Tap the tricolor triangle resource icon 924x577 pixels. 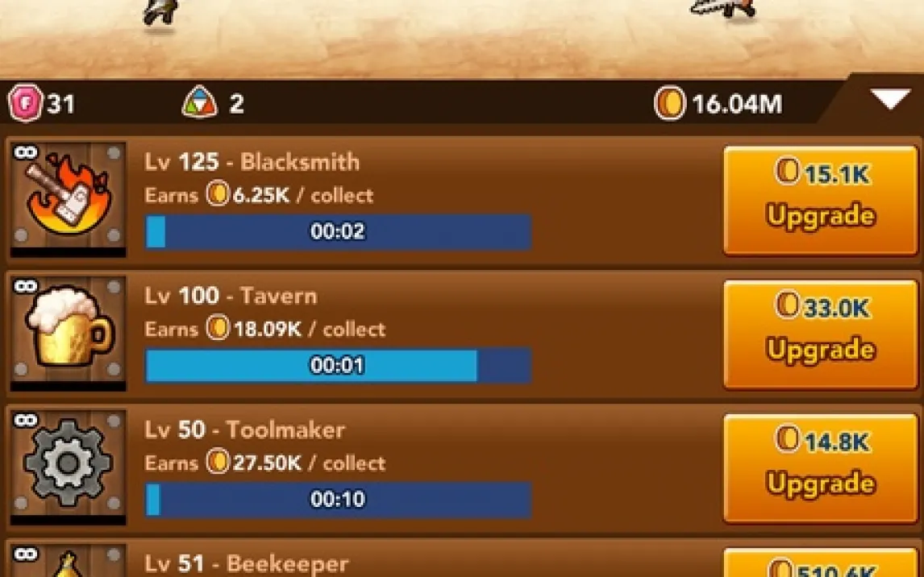(200, 103)
